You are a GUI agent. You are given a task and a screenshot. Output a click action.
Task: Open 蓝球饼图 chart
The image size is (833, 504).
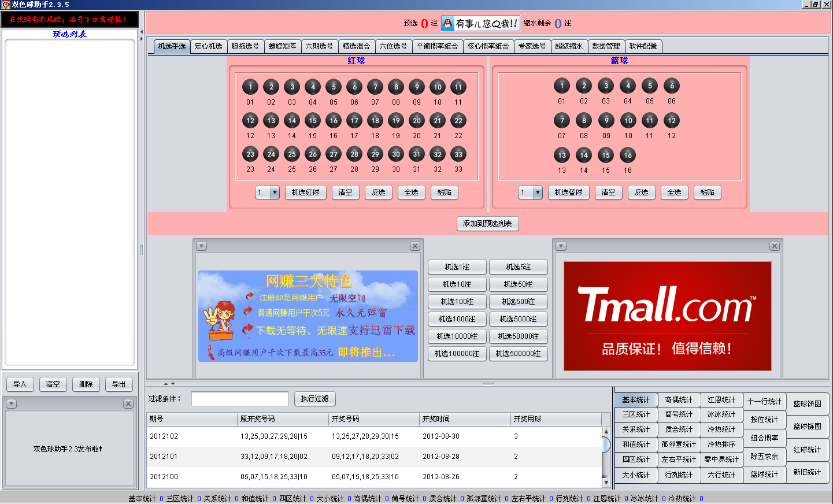(808, 404)
